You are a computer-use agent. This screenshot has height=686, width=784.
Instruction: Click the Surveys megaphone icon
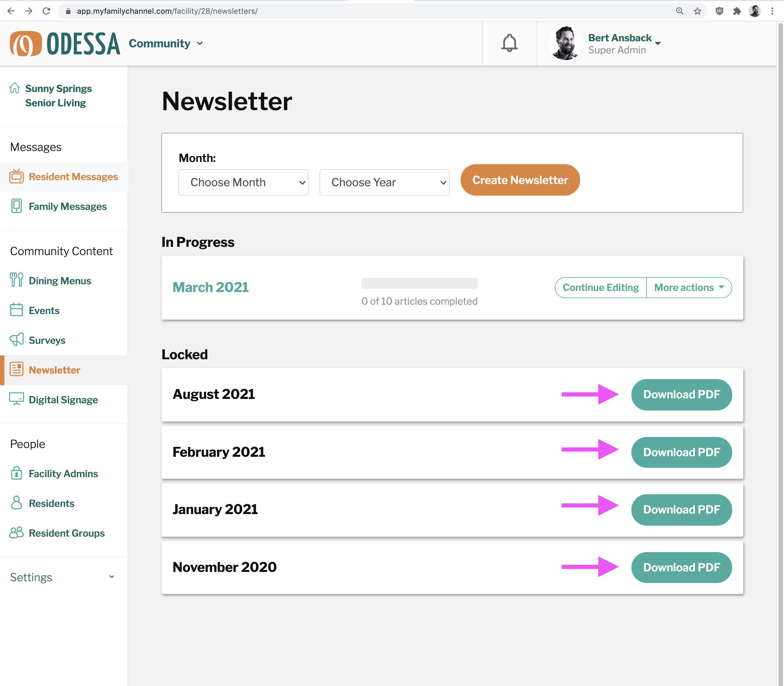(x=17, y=339)
